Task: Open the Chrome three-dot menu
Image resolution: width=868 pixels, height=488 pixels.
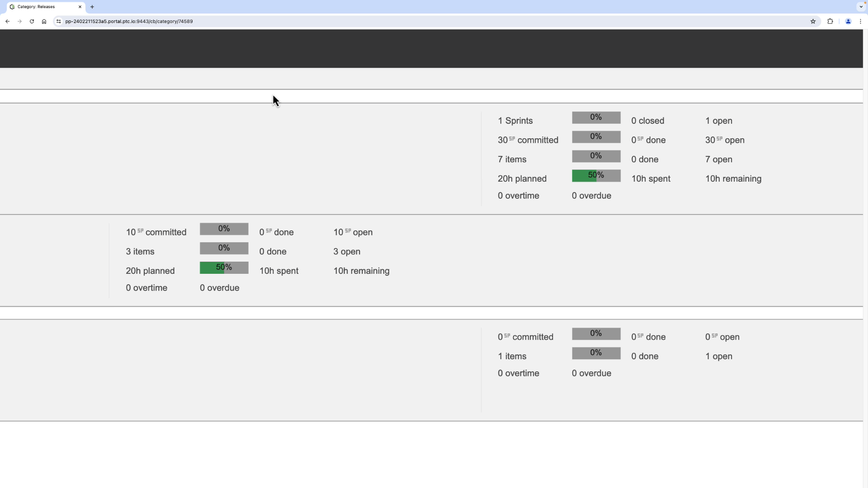Action: 860,21
